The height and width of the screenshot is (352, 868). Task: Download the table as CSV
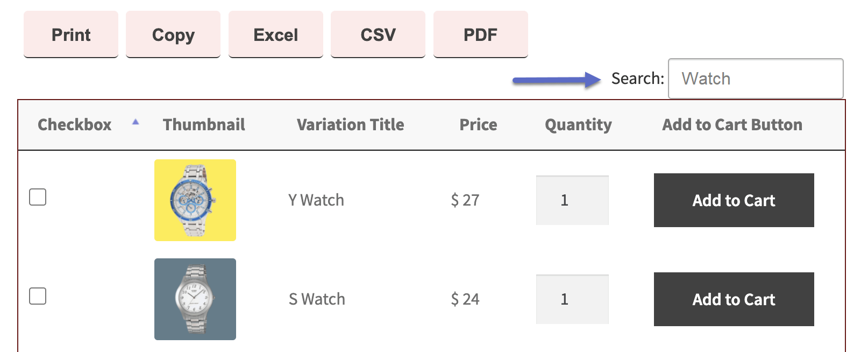click(378, 34)
